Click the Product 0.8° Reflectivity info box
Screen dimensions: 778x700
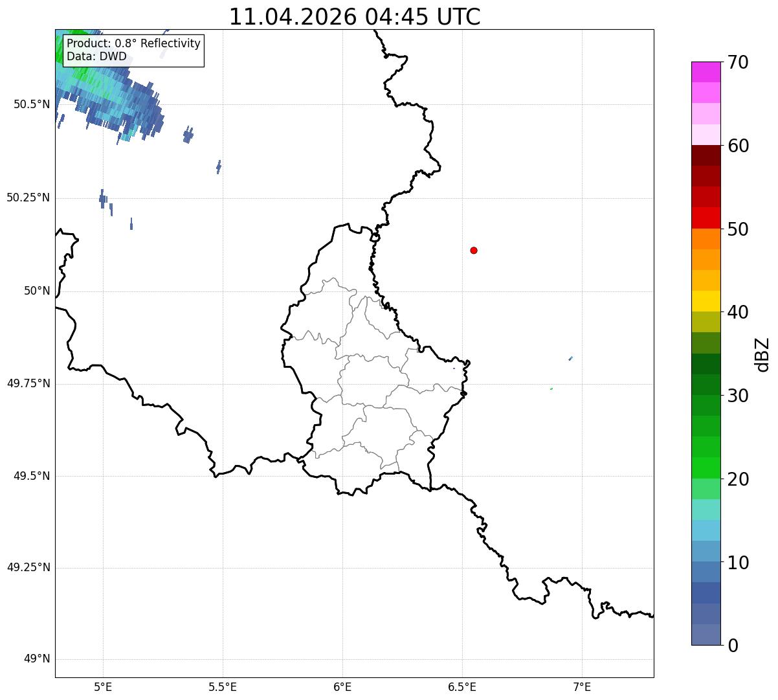coord(133,50)
